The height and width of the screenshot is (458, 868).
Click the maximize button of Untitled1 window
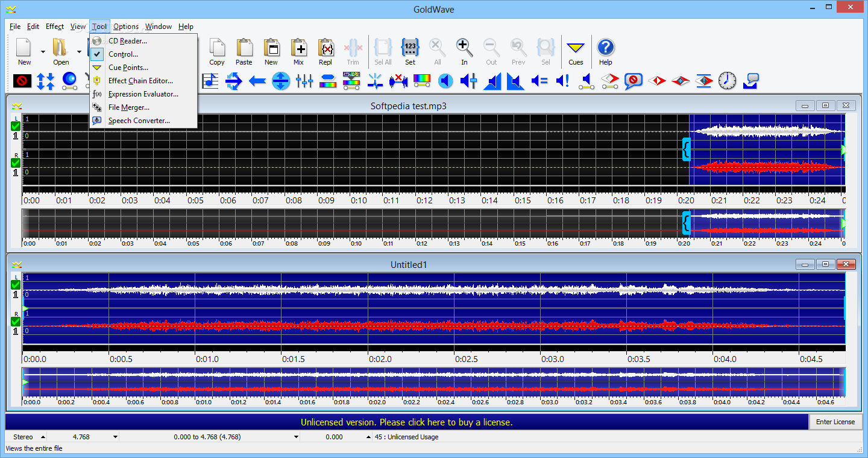point(825,264)
